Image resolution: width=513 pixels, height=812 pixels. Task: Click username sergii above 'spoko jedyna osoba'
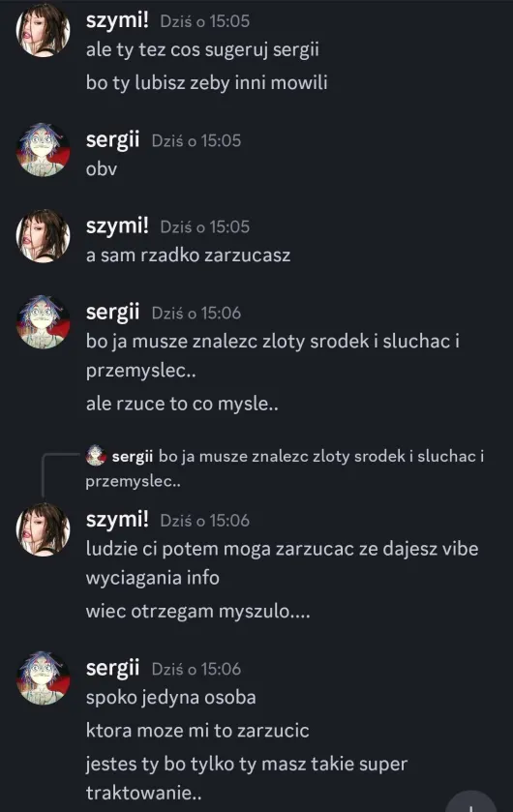(x=113, y=668)
